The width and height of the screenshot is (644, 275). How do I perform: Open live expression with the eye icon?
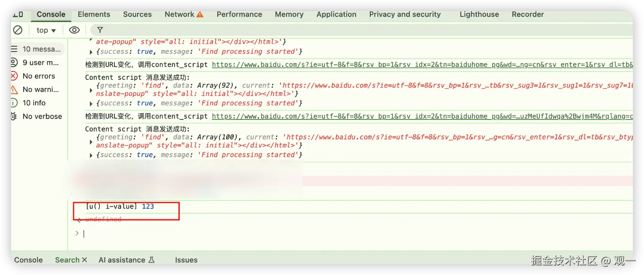point(74,30)
